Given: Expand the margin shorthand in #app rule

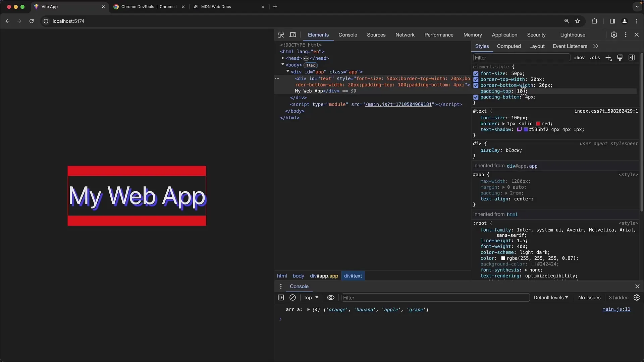Looking at the screenshot, I should [503, 187].
